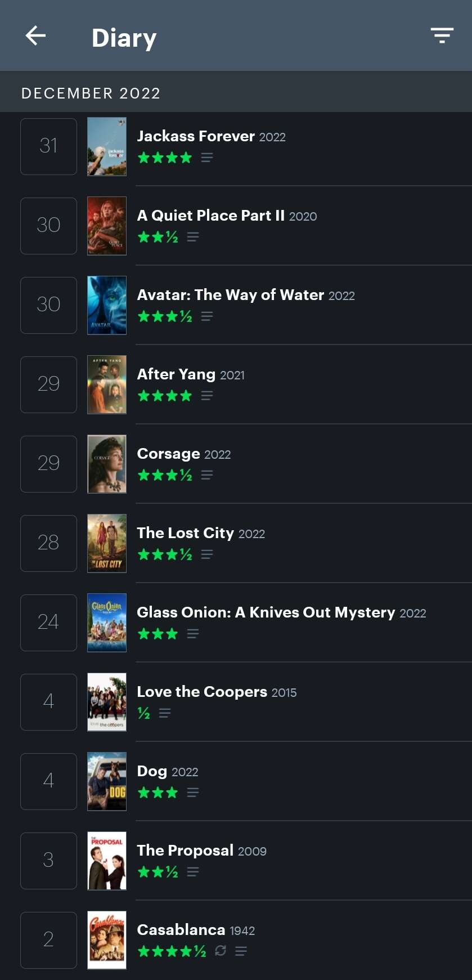Tap the rewatch icon next to Casablanca
Viewport: 472px width, 980px height.
click(x=221, y=951)
